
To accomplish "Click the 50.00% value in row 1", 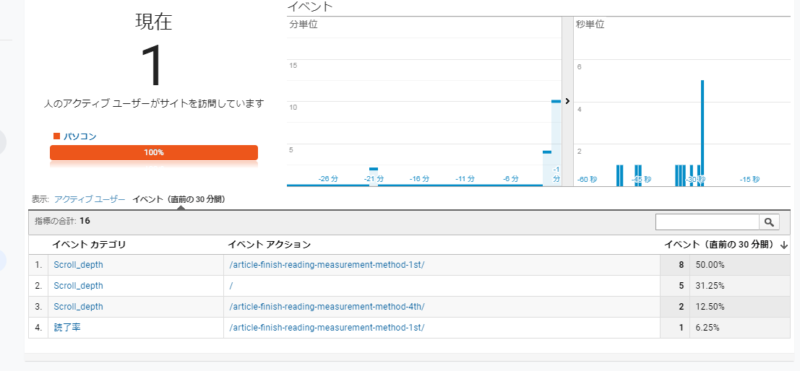I will click(709, 265).
